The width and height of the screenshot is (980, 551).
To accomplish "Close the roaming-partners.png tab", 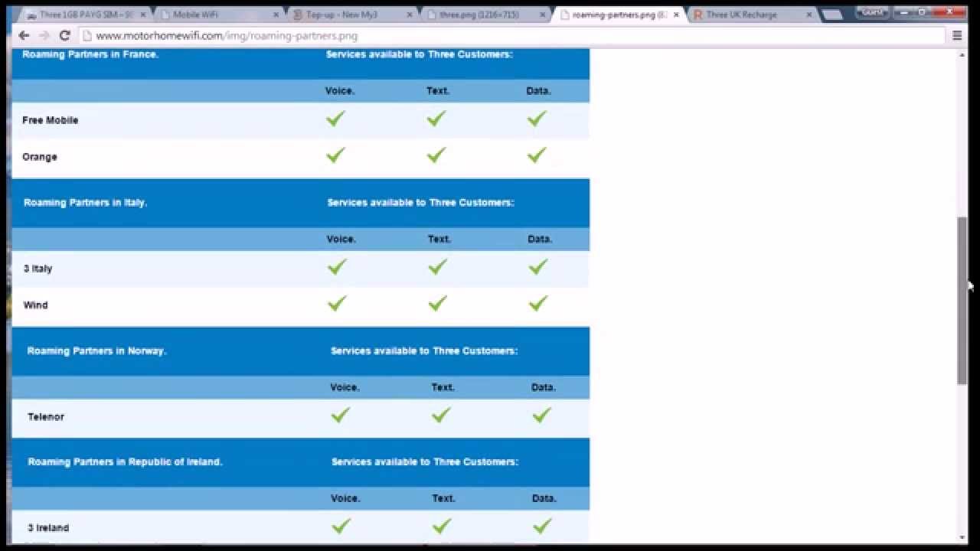I will point(676,15).
